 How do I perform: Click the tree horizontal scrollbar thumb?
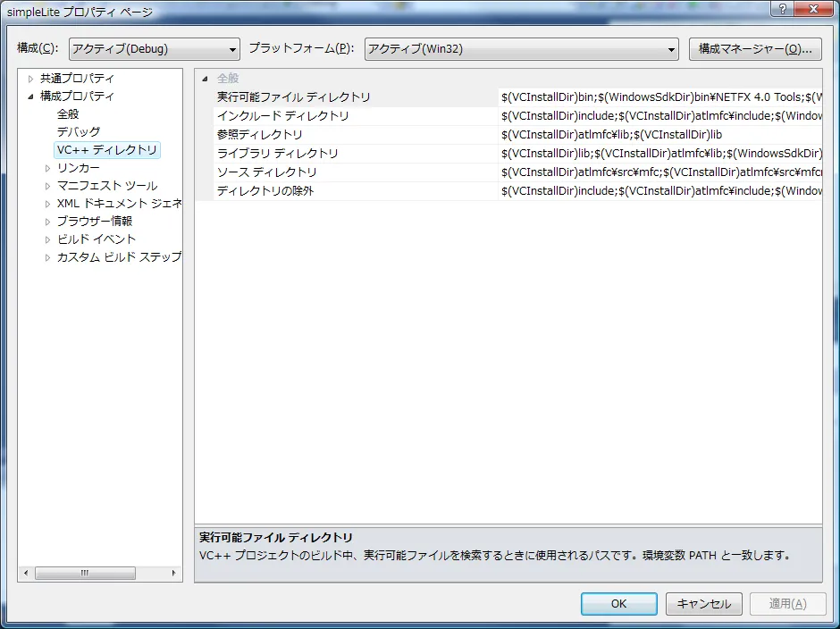[85, 573]
